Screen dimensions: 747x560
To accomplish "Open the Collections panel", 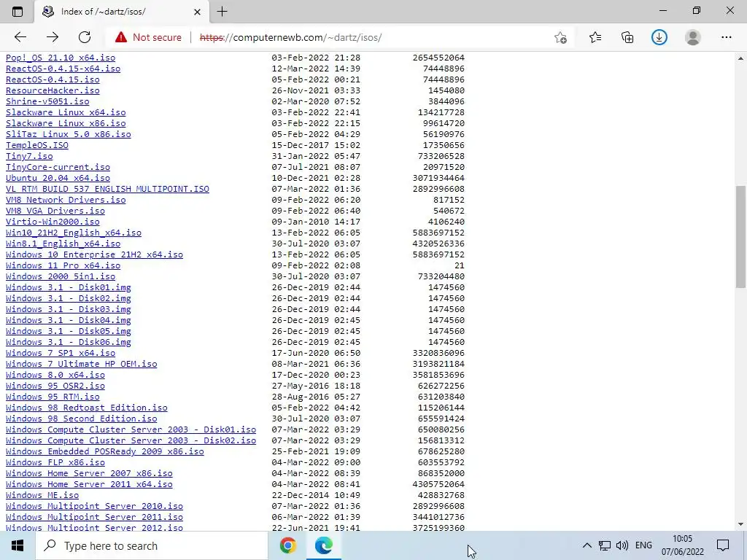I will click(x=627, y=37).
